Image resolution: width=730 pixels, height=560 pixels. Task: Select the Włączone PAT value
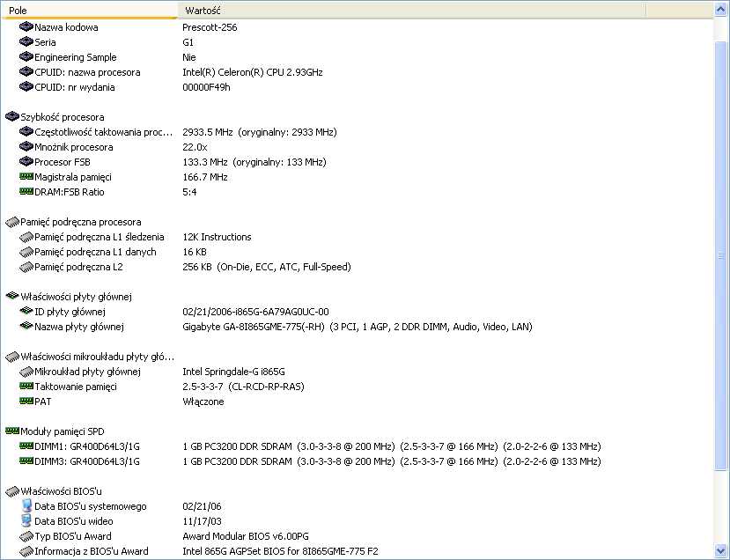point(203,402)
